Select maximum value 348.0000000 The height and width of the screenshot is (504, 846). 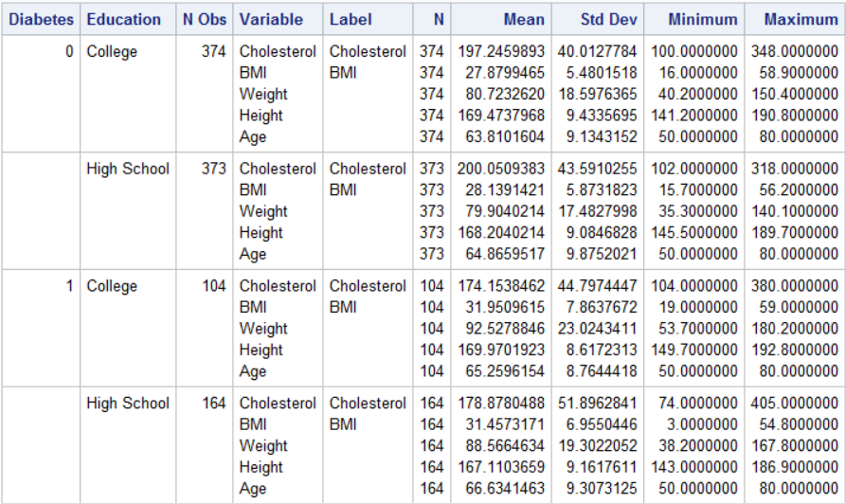click(795, 51)
